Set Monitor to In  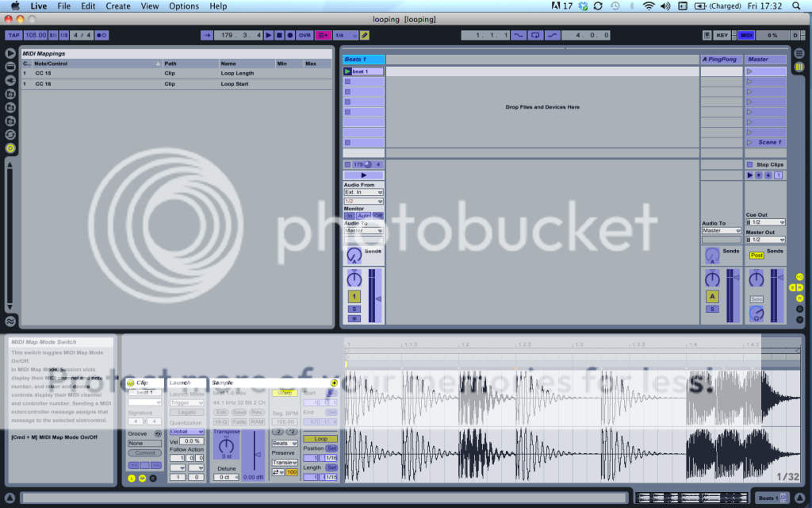350,216
